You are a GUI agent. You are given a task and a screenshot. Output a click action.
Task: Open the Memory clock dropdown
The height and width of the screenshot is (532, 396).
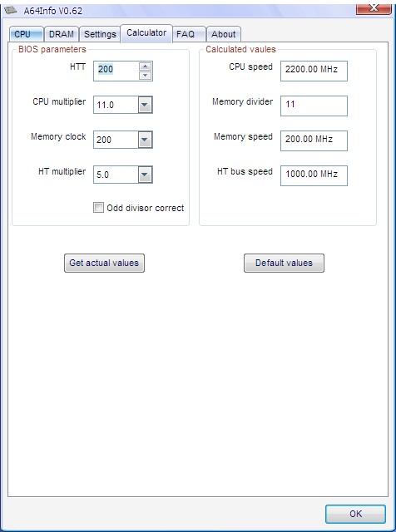(x=145, y=140)
